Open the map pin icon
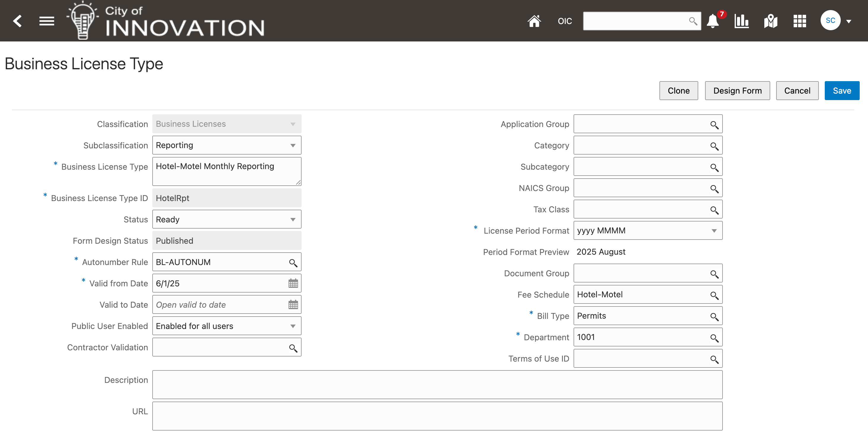Image resolution: width=868 pixels, height=443 pixels. [x=770, y=21]
